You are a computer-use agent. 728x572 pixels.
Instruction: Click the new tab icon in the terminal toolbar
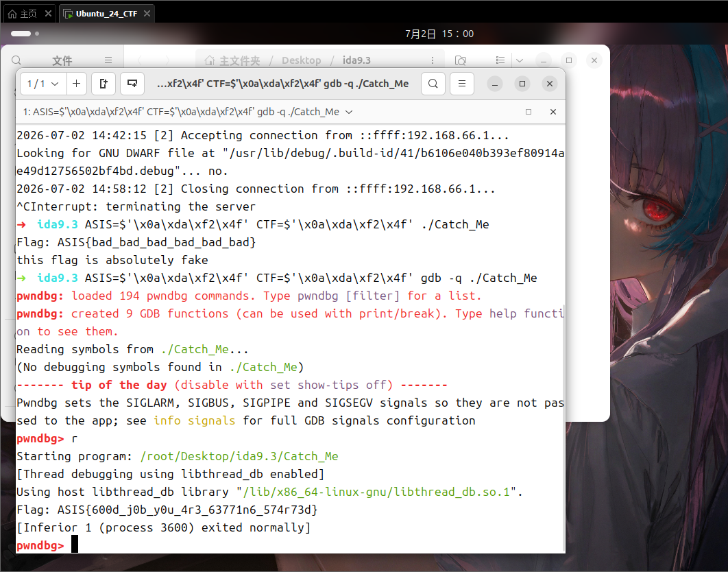click(x=104, y=84)
